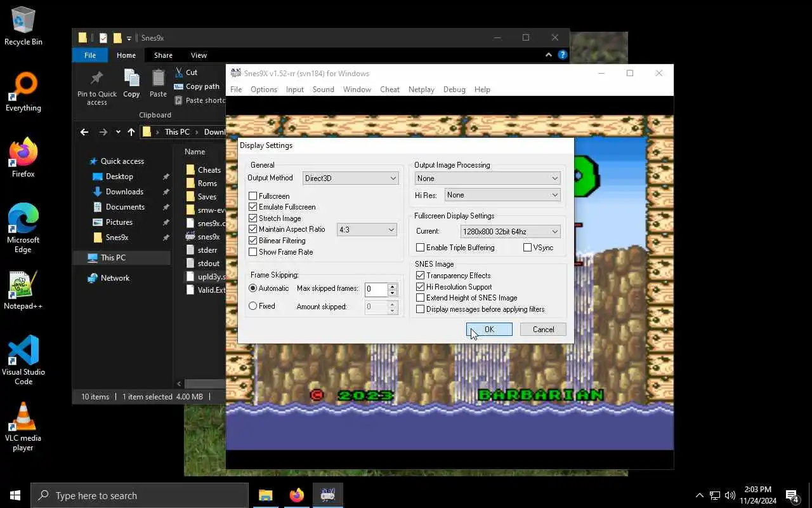
Task: Switch to Explorer View tab
Action: pyautogui.click(x=199, y=55)
